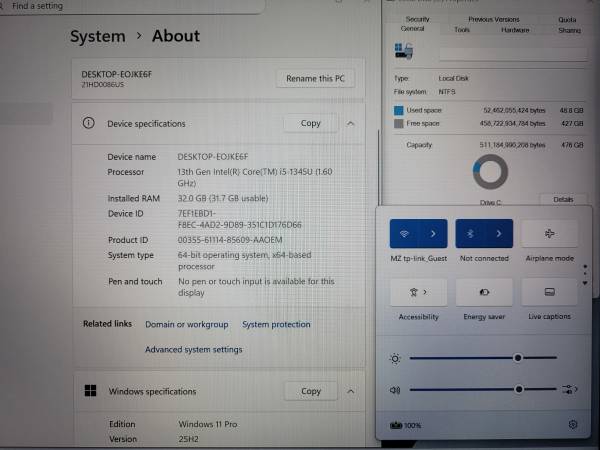
Task: Open the Wi-Fi networks list arrow
Action: pyautogui.click(x=433, y=234)
